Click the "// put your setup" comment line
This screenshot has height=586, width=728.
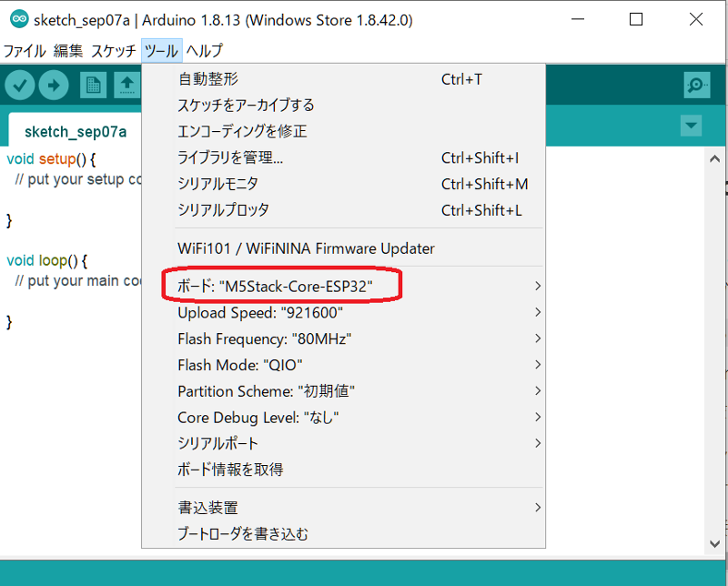[78, 179]
